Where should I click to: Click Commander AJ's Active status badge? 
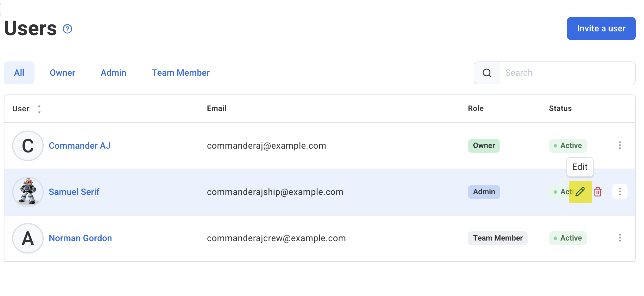pos(568,146)
